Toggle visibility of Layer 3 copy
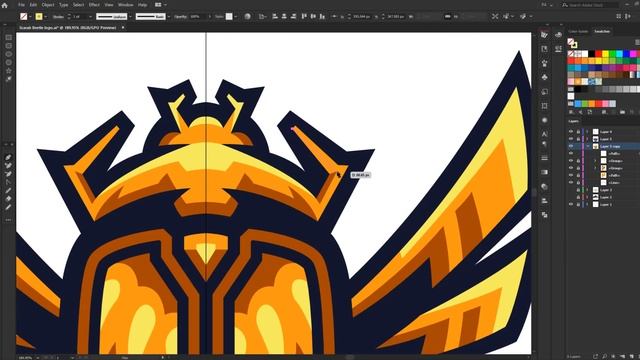 571,146
